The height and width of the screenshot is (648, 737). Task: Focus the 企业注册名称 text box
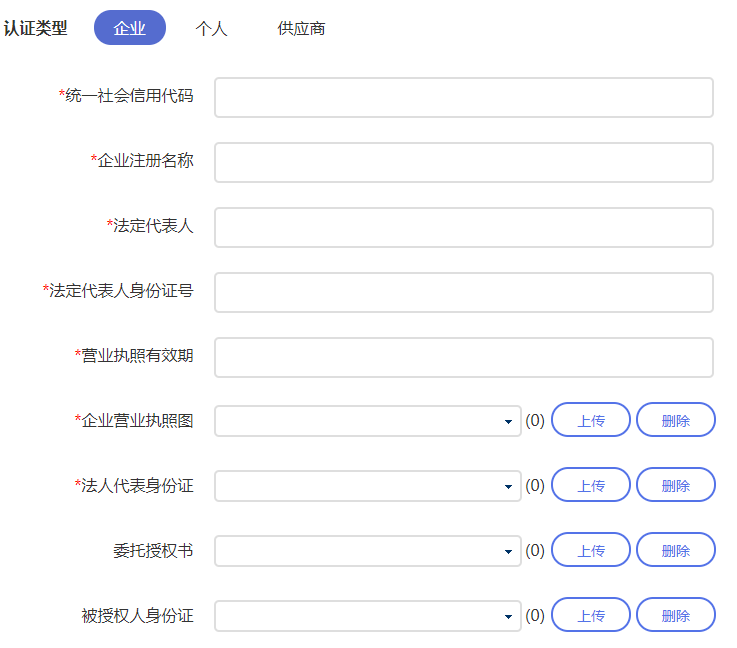click(463, 162)
